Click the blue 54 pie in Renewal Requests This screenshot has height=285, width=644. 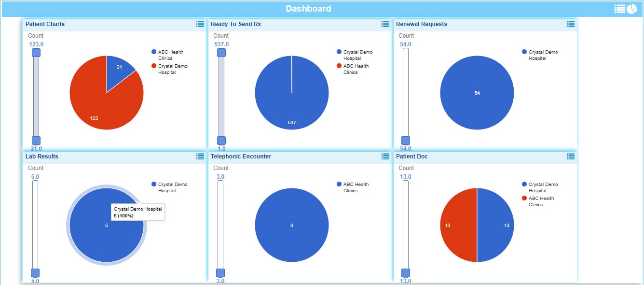click(x=477, y=93)
